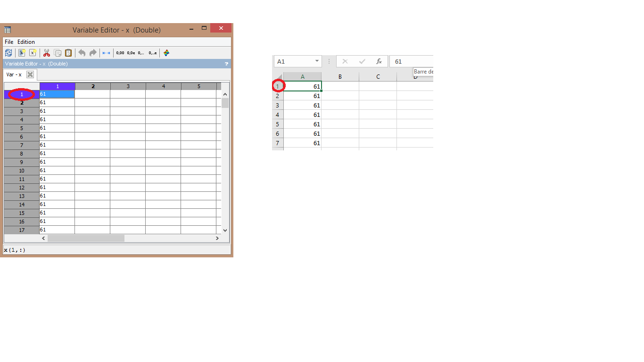
Task: Minimize the Variable Editor window
Action: [x=192, y=28]
